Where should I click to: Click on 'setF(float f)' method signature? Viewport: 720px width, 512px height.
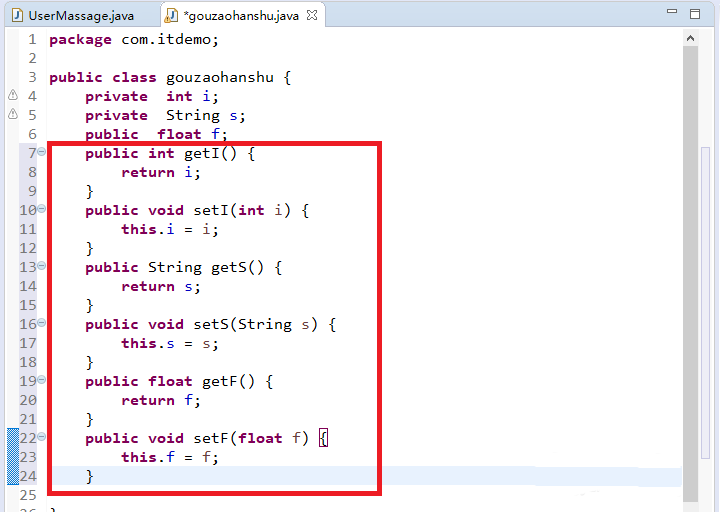click(251, 438)
